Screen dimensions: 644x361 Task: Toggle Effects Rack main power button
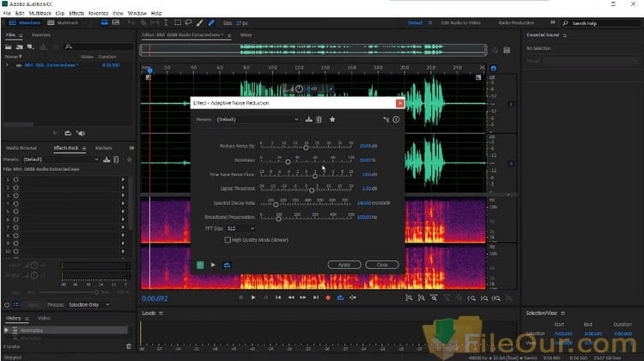tap(7, 304)
